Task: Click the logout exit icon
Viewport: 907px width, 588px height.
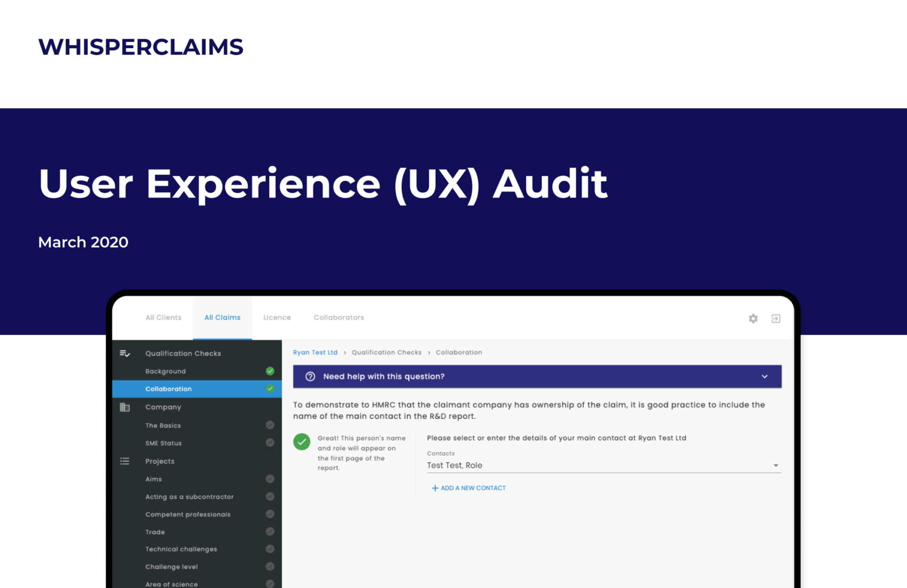Action: click(776, 319)
